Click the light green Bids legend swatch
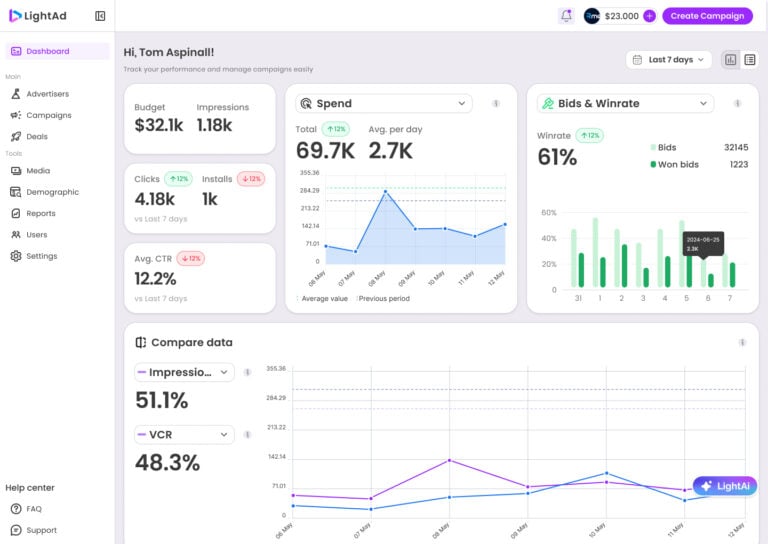 [x=654, y=147]
